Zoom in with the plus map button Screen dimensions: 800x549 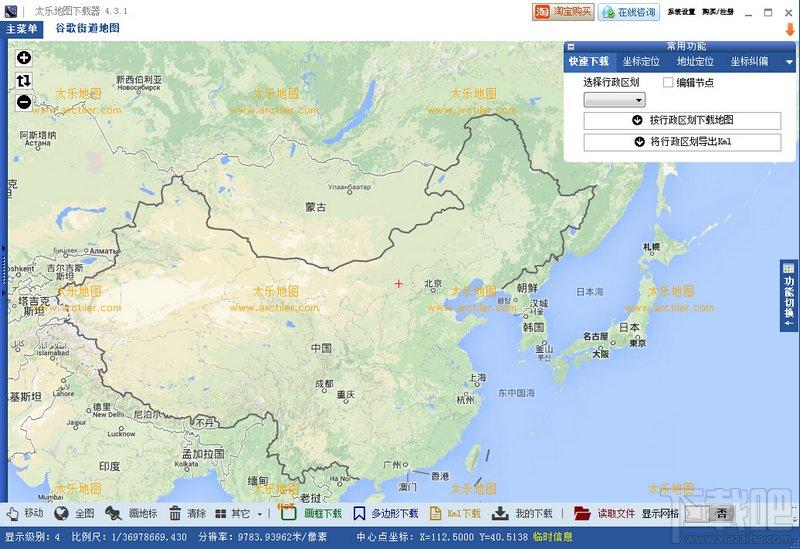click(x=24, y=57)
